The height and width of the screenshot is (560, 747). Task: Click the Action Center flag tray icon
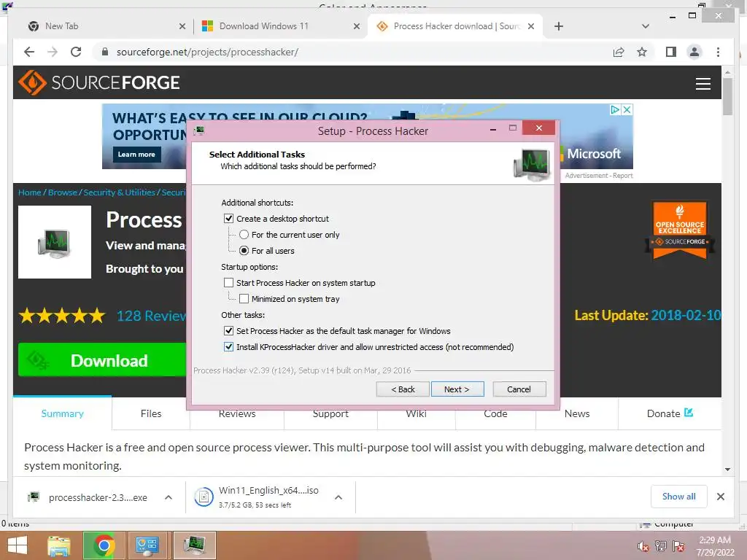[x=678, y=546]
